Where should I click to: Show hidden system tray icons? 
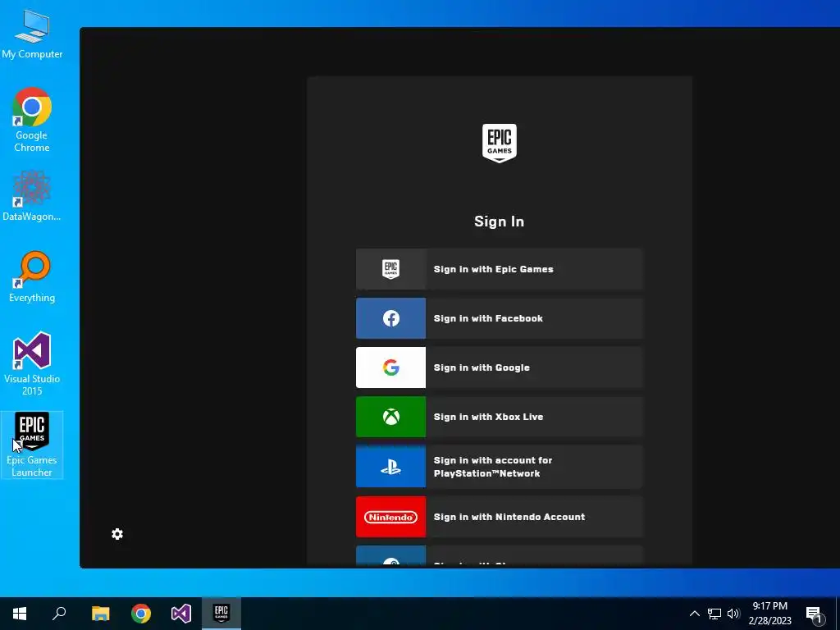point(694,614)
